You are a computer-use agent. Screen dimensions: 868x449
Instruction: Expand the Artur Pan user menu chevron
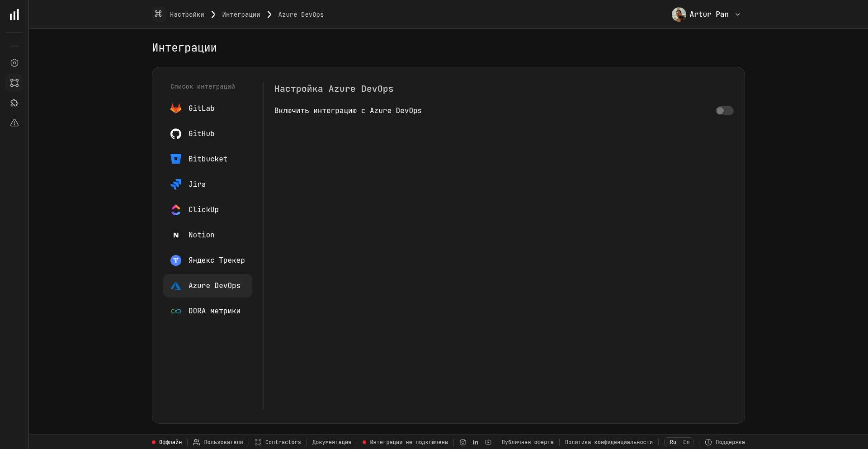tap(738, 14)
